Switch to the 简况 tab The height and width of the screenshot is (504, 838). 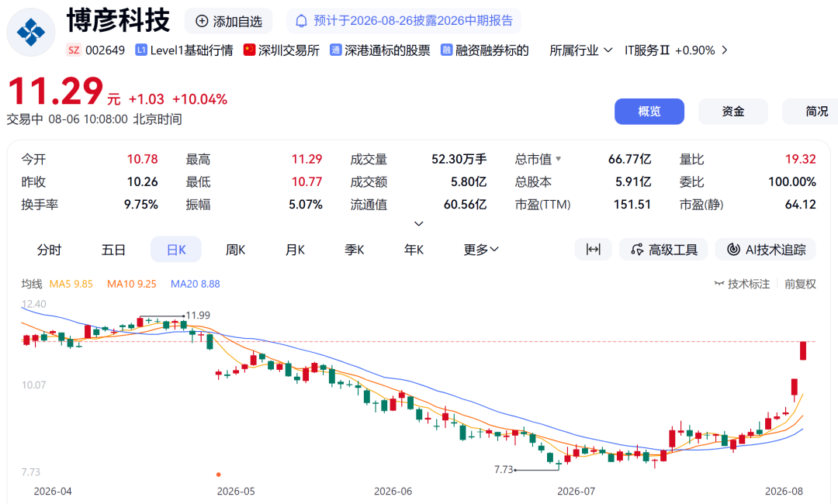pos(812,112)
